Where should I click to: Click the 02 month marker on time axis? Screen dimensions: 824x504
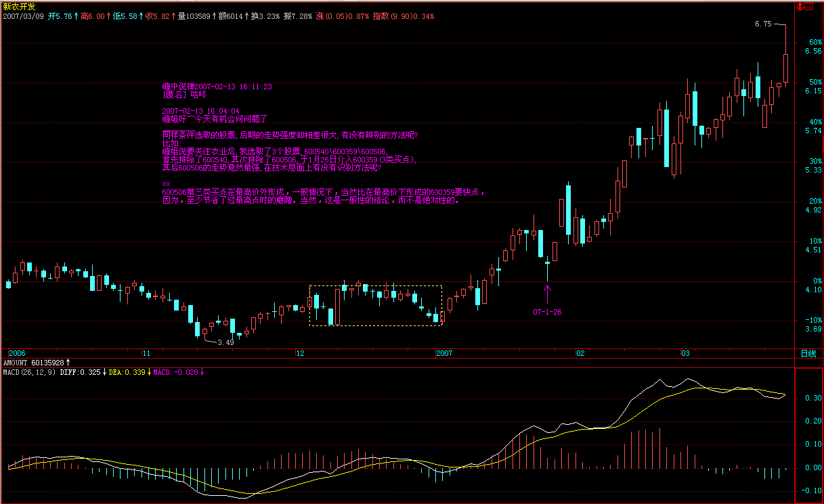pos(580,353)
